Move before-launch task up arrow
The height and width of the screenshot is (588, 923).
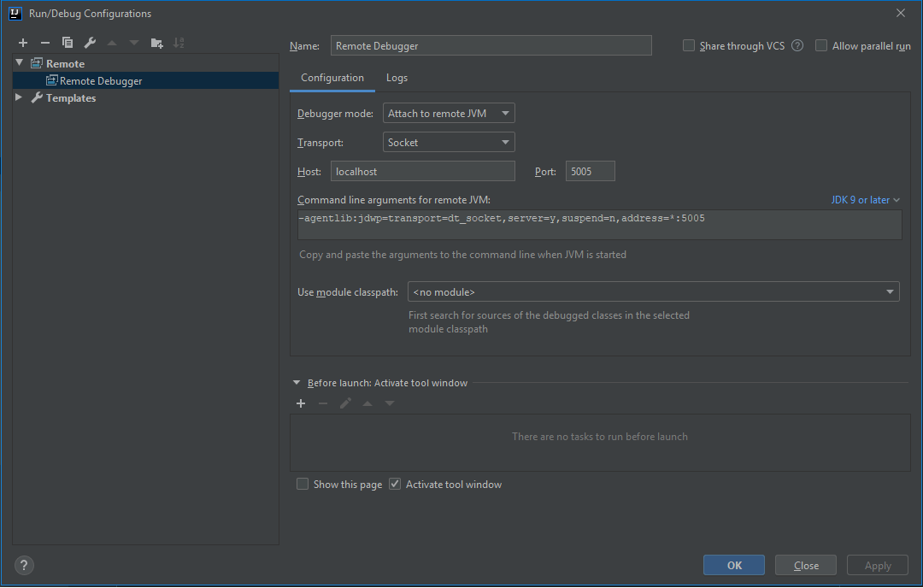pos(367,403)
